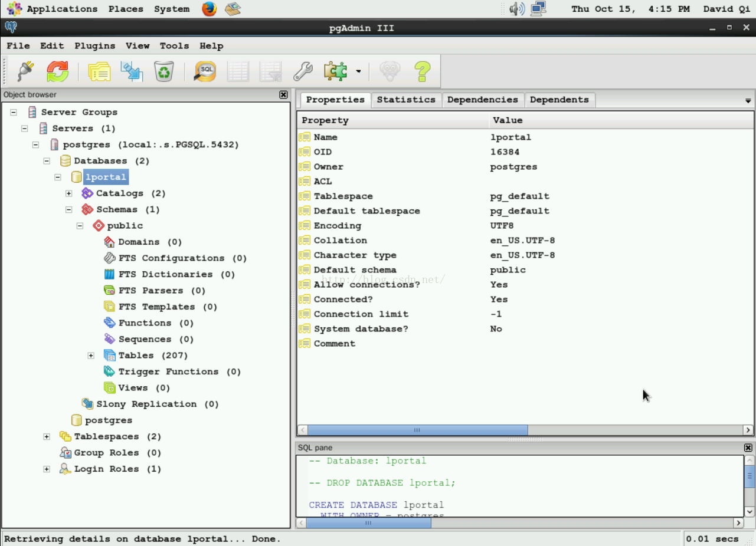756x546 pixels.
Task: Click the Property column header
Action: click(393, 120)
